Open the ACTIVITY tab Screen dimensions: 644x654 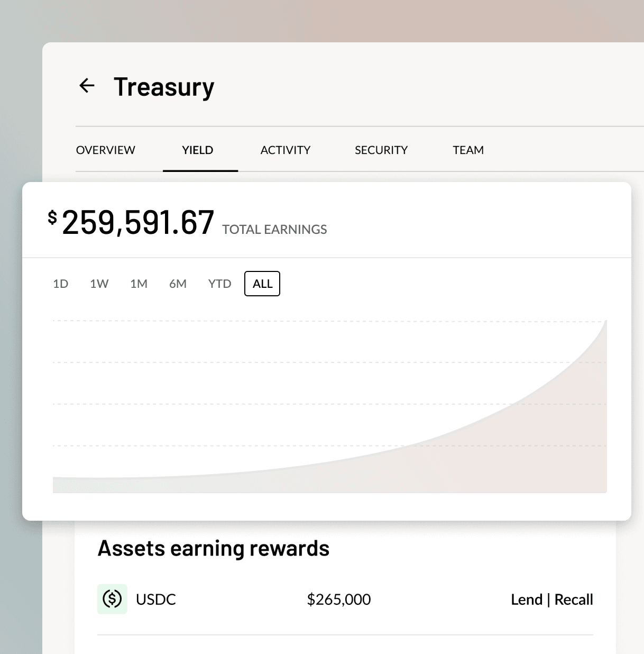[286, 150]
